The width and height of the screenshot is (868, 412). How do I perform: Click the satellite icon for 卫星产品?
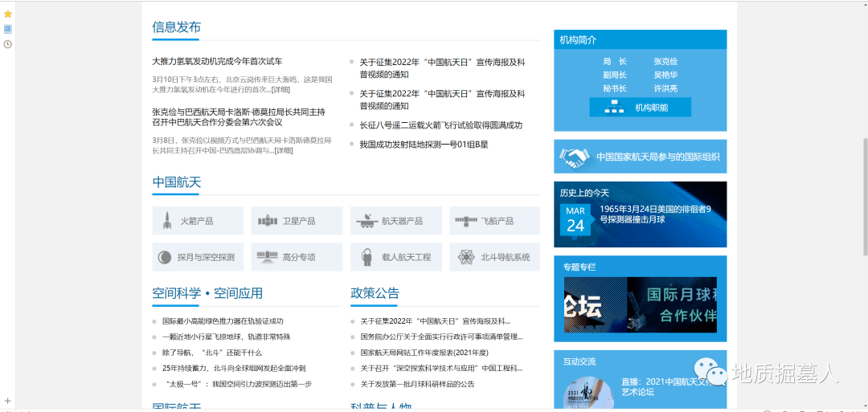[268, 221]
